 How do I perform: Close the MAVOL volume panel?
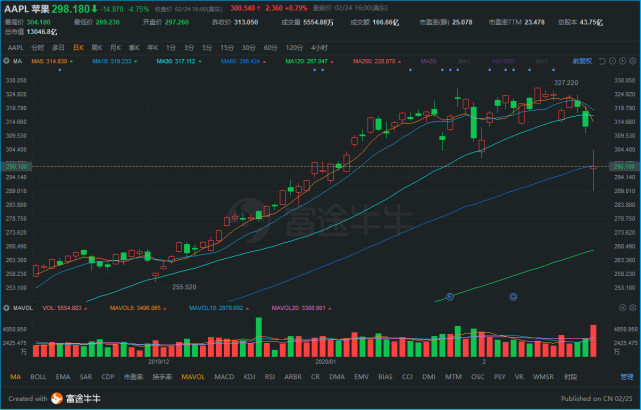(x=622, y=307)
